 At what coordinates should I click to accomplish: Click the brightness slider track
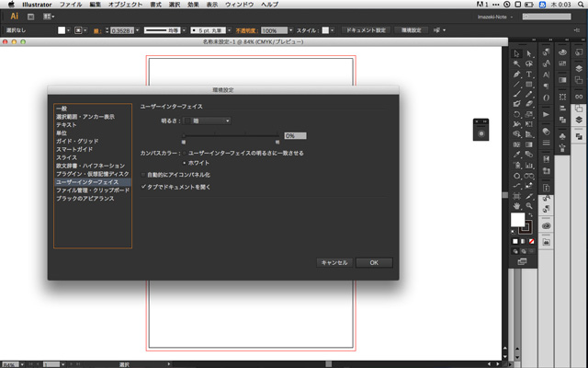[231, 135]
